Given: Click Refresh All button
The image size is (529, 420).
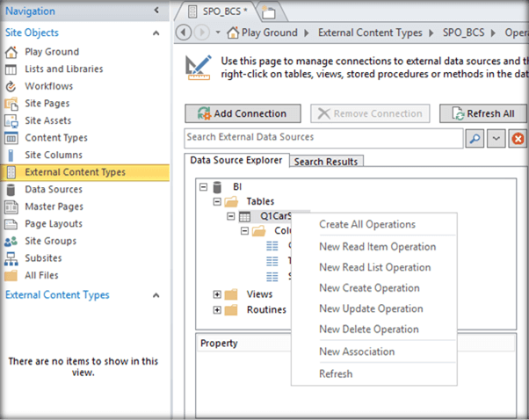Looking at the screenshot, I should tap(483, 113).
